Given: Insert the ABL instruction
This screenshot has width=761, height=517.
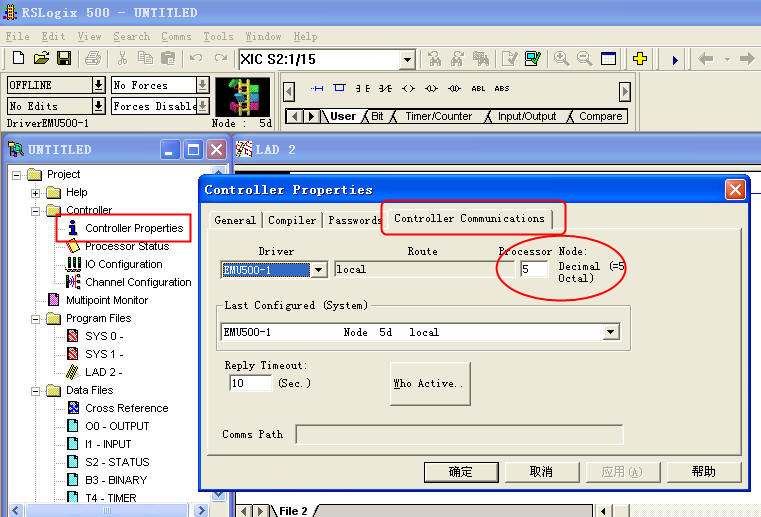Looking at the screenshot, I should coord(478,88).
